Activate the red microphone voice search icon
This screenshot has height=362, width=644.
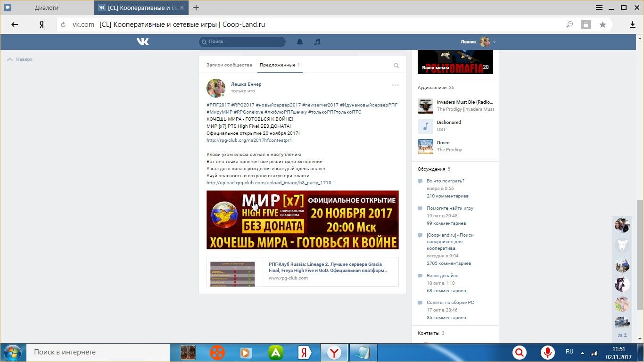click(x=547, y=352)
